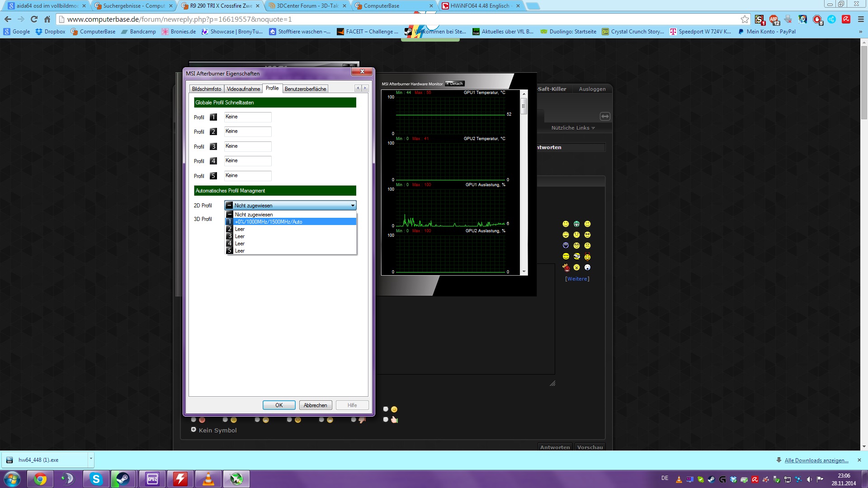Image resolution: width=868 pixels, height=488 pixels.
Task: Open the Benutzeroberfläche tab
Action: (x=305, y=89)
